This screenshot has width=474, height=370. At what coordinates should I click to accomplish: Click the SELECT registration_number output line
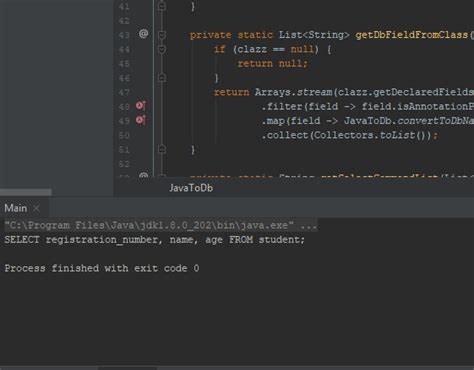pos(154,240)
